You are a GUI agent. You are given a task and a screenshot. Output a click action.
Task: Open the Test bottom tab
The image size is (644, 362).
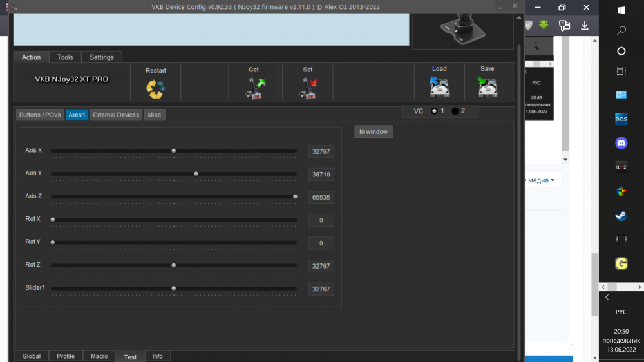pos(130,357)
